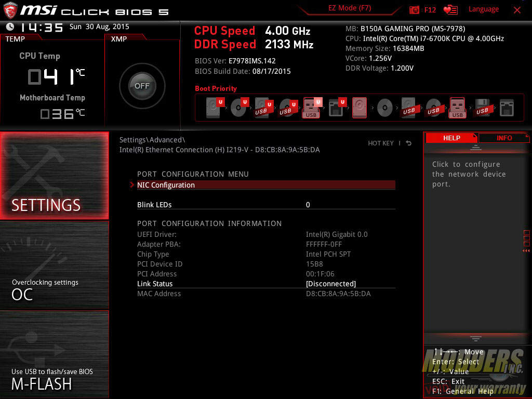This screenshot has height=399, width=532.
Task: Click the Chip Type Intel PCH SPT value
Action: point(328,254)
